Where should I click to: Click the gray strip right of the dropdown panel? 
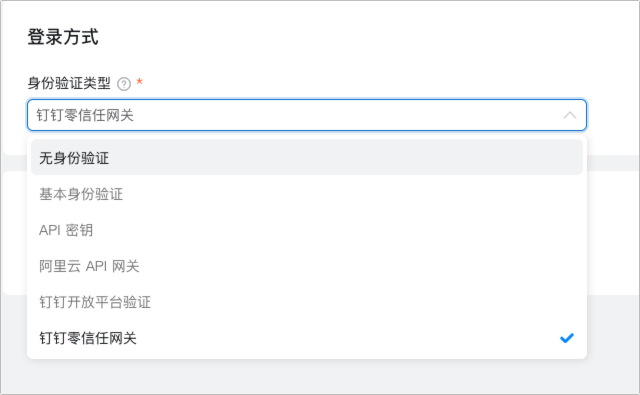pos(613,163)
